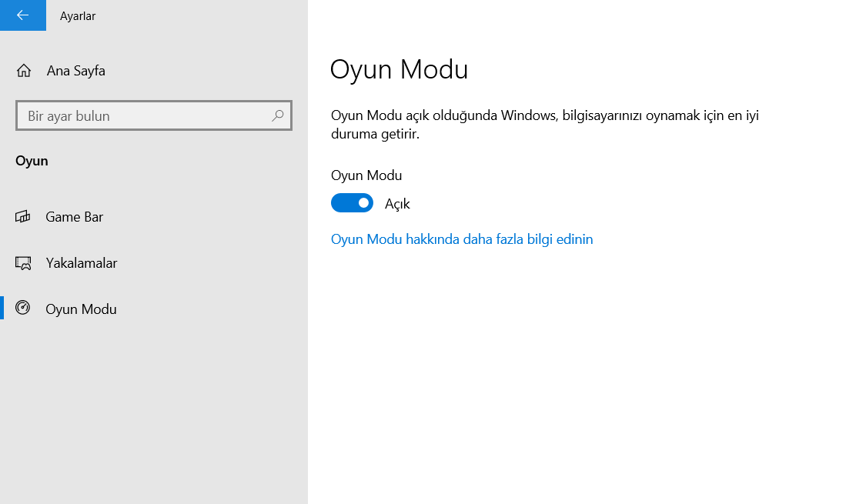Go to Ana Sayfa text label
Image resolution: width=866 pixels, height=504 pixels.
(75, 71)
